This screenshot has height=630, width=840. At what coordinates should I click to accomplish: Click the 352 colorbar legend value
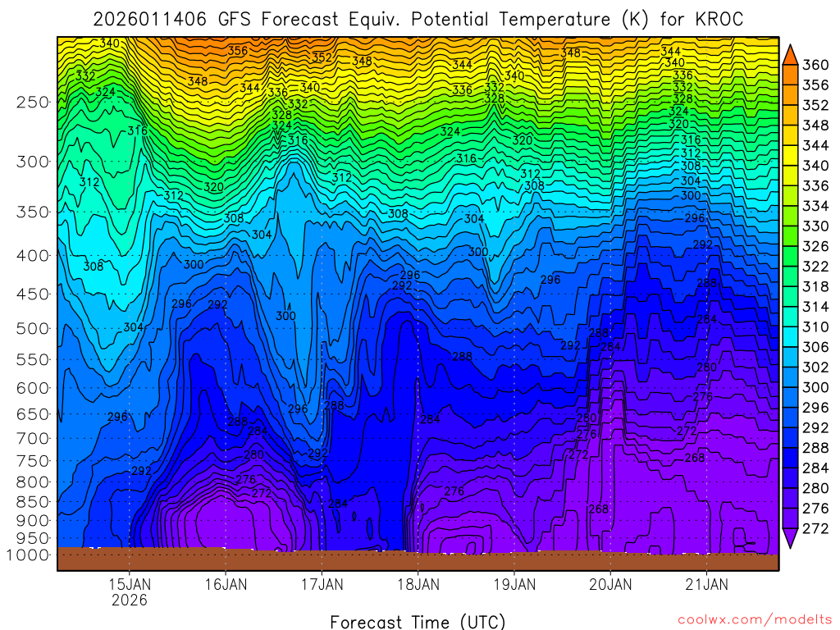[815, 105]
